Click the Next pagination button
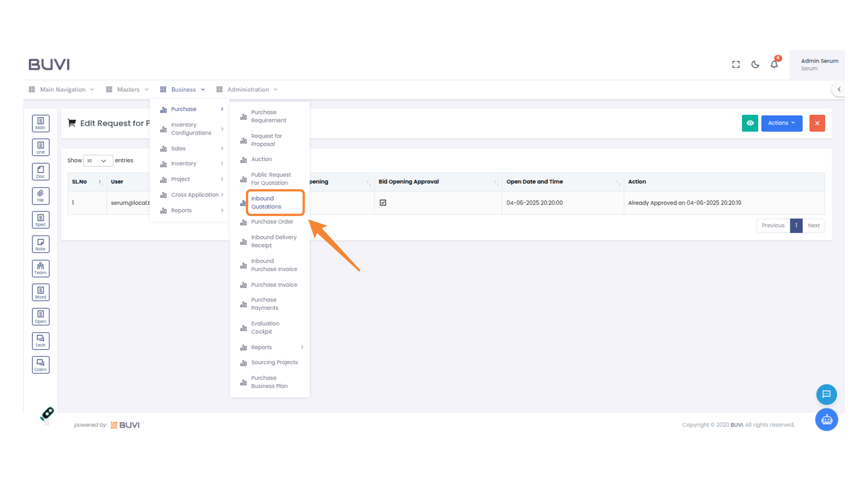This screenshot has width=868, height=488. 813,225
